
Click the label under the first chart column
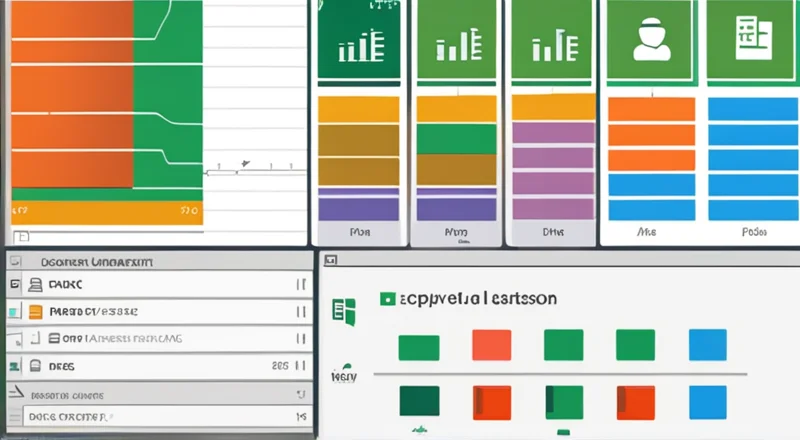pos(358,231)
